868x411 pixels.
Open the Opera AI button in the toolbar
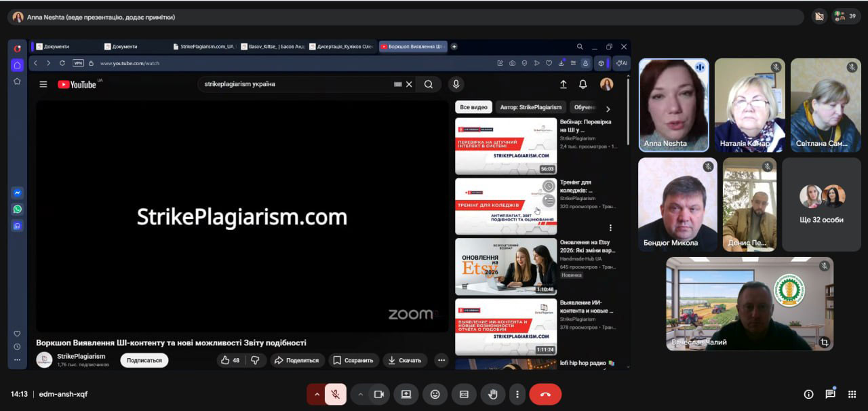621,63
